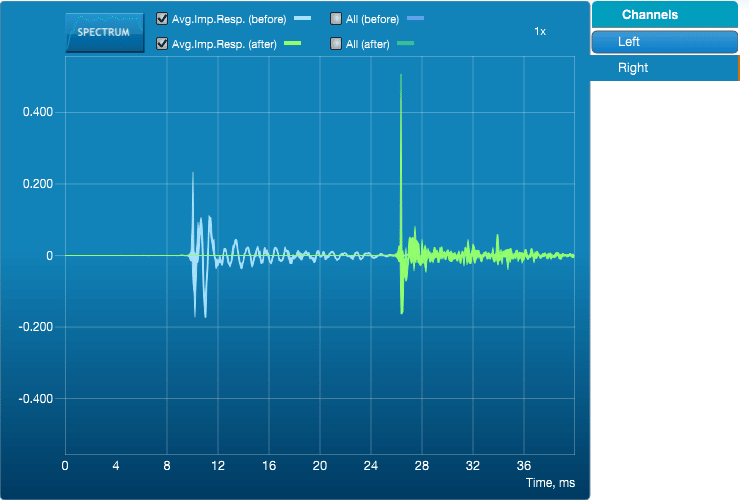Click the 0.200 y-axis label

tap(38, 184)
